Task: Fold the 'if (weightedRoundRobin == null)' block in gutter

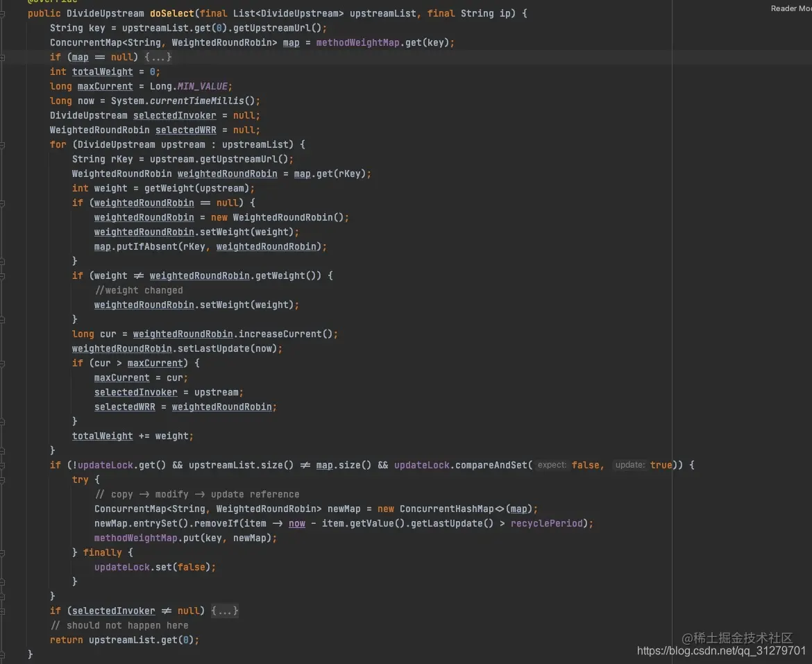Action: (2, 204)
